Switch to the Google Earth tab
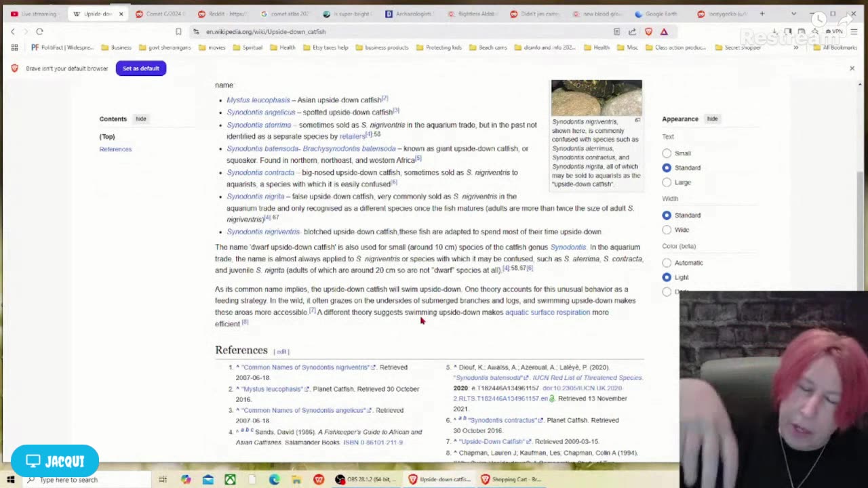Viewport: 868px width, 488px height. [660, 14]
